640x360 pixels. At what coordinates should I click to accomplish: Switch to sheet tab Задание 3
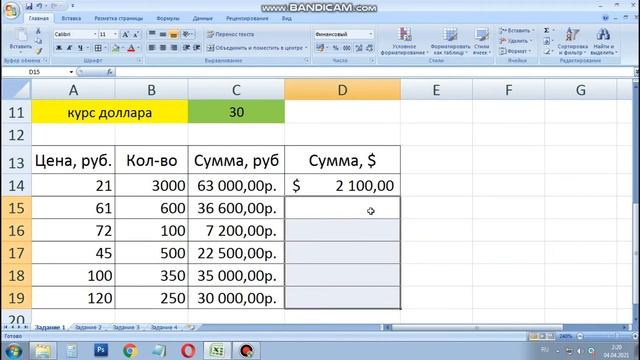(126, 327)
